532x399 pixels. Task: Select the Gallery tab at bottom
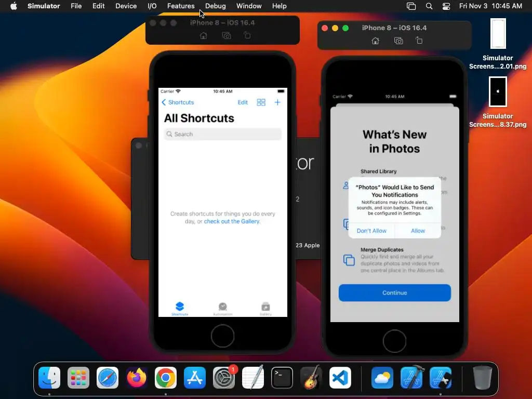point(265,309)
